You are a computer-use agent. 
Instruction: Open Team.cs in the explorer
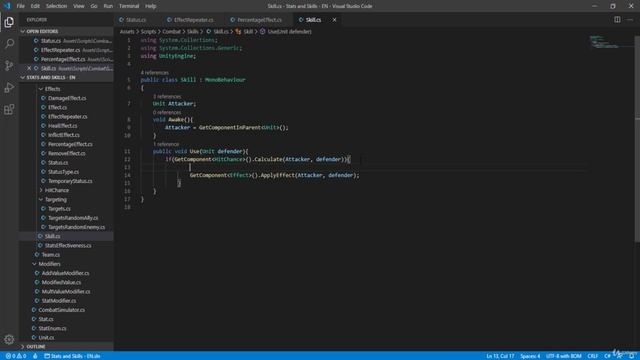pyautogui.click(x=51, y=255)
